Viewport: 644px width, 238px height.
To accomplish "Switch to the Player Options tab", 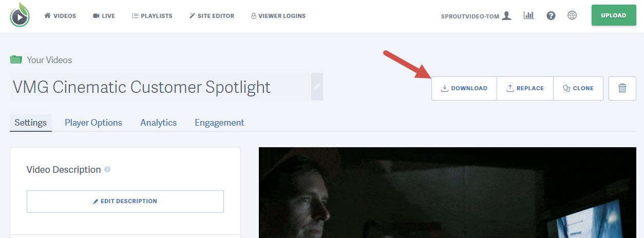I will [93, 123].
